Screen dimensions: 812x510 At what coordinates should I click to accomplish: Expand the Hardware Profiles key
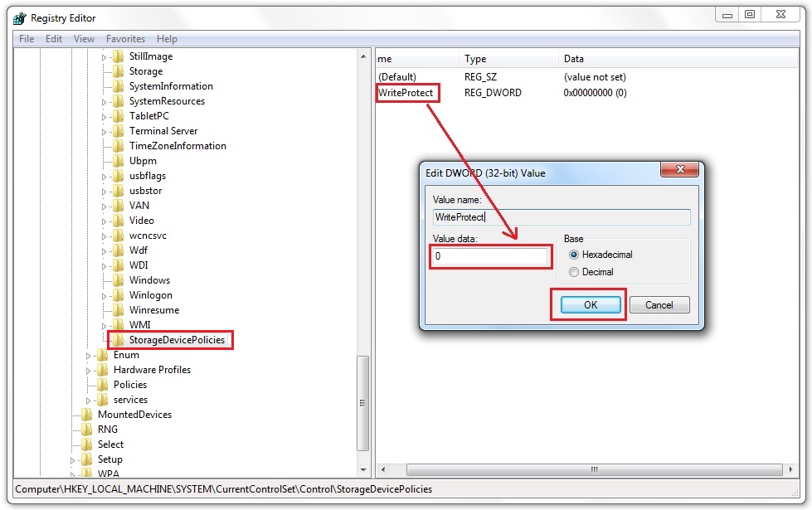pos(88,372)
